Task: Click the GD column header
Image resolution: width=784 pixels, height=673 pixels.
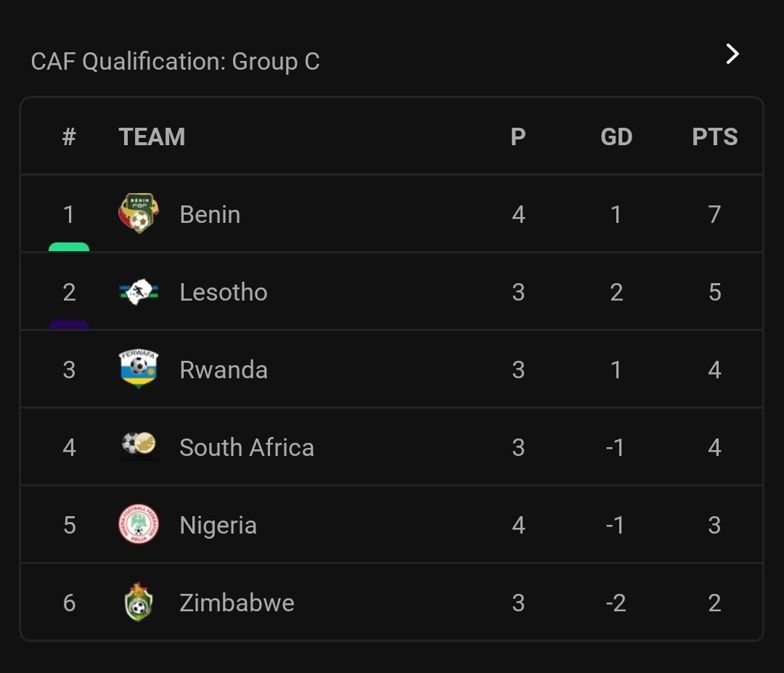Action: pyautogui.click(x=616, y=137)
